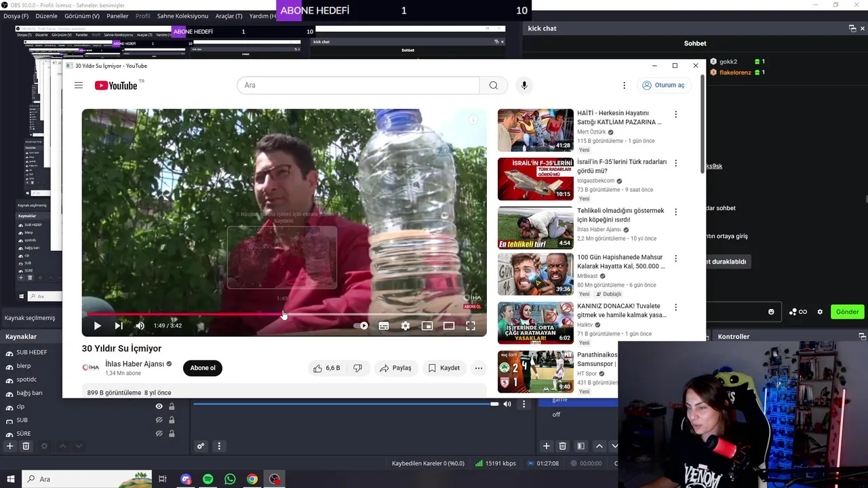Open kick chat settings gear
868x488 pixels.
820,312
